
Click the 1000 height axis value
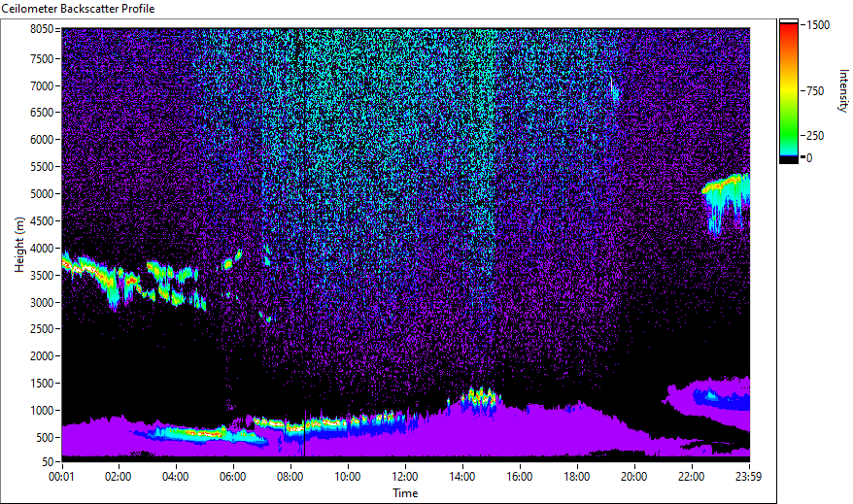(42, 411)
